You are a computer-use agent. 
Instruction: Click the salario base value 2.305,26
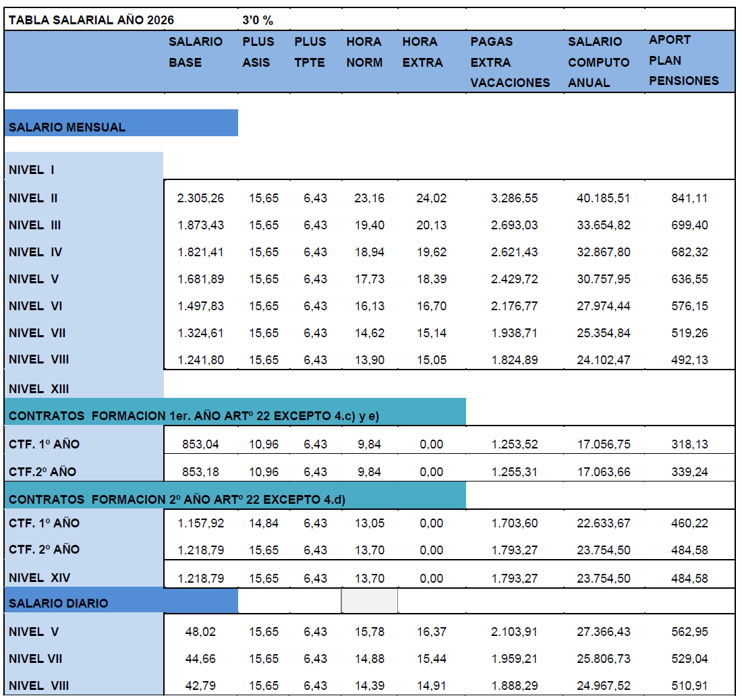point(200,198)
